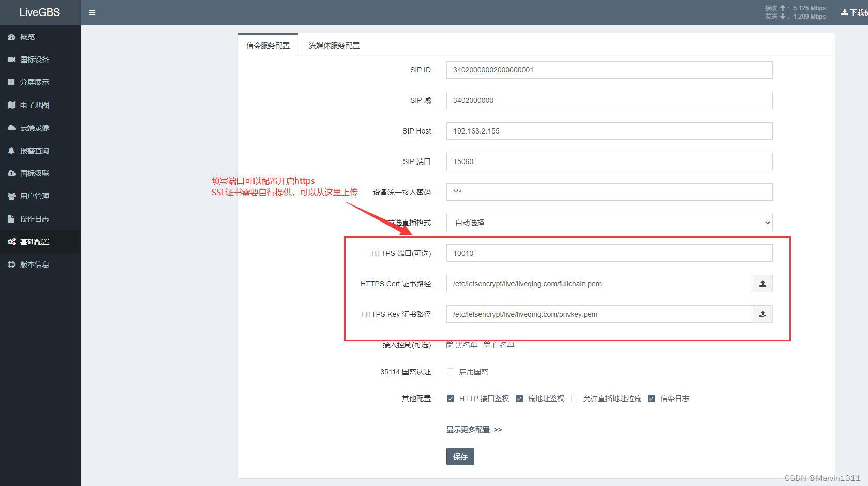This screenshot has width=868, height=486.
Task: Toggle the 流地址鉴权 checkbox
Action: click(519, 399)
